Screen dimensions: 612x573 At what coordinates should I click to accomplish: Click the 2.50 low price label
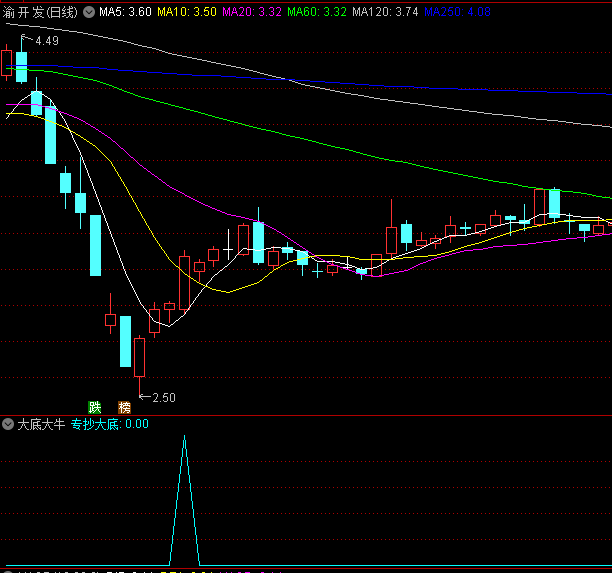[164, 398]
